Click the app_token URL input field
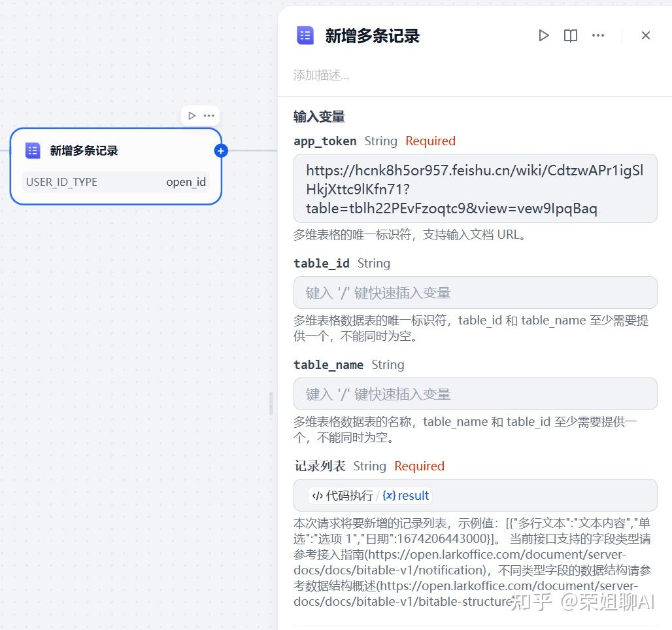 tap(475, 188)
